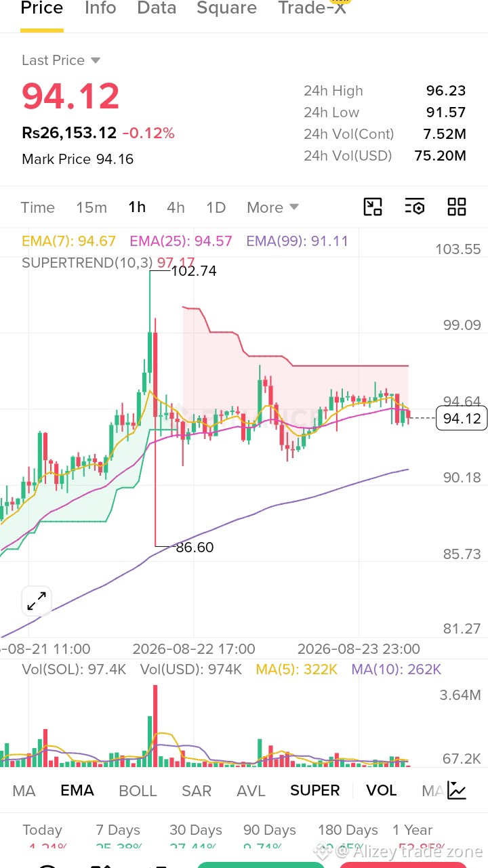Toggle the MA indicator

tap(24, 791)
